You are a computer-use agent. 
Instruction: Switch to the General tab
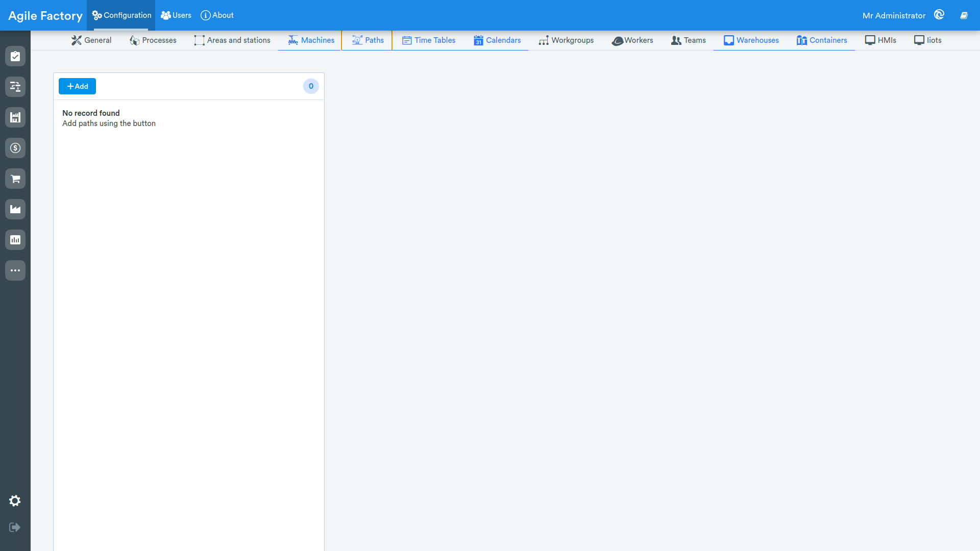[x=91, y=40]
